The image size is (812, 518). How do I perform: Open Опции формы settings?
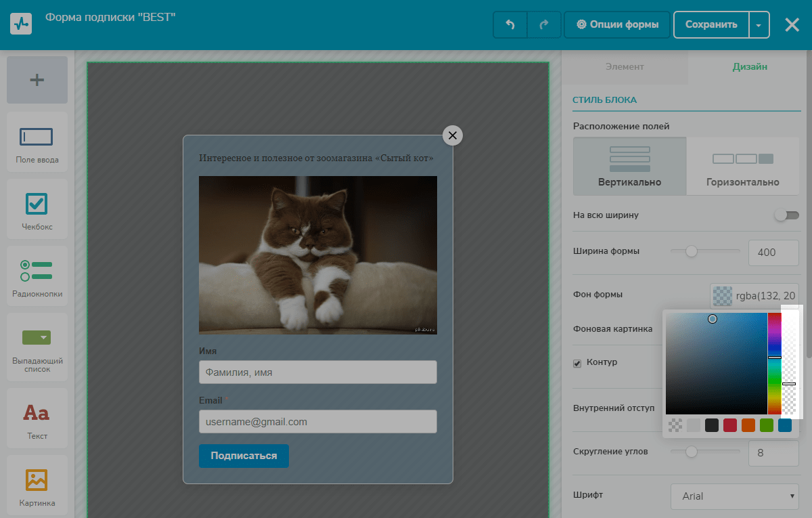coord(617,25)
